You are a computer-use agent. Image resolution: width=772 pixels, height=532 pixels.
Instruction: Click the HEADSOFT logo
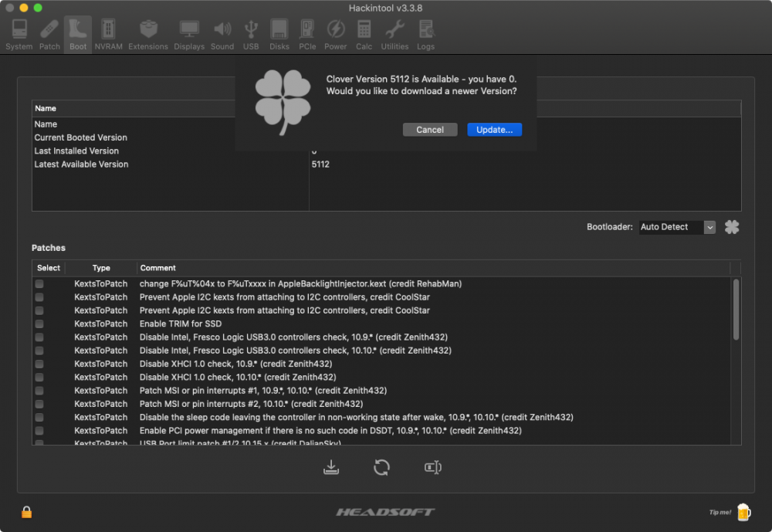click(385, 512)
